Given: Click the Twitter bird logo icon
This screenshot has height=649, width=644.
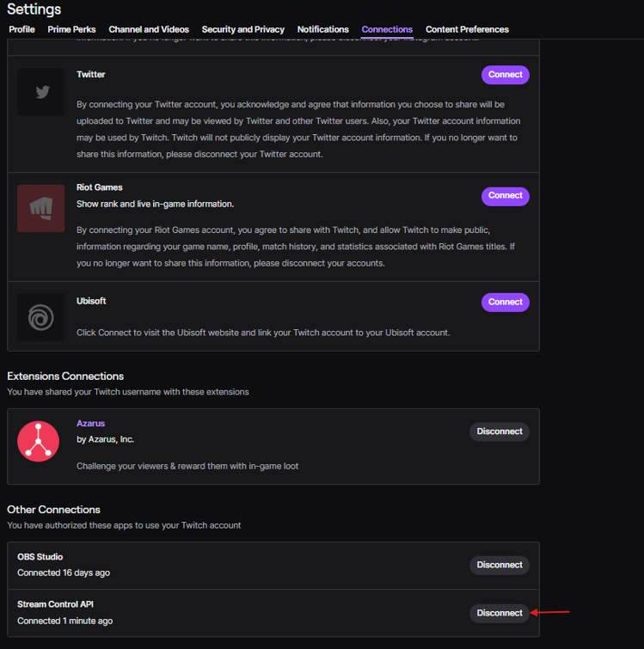Looking at the screenshot, I should pyautogui.click(x=41, y=92).
